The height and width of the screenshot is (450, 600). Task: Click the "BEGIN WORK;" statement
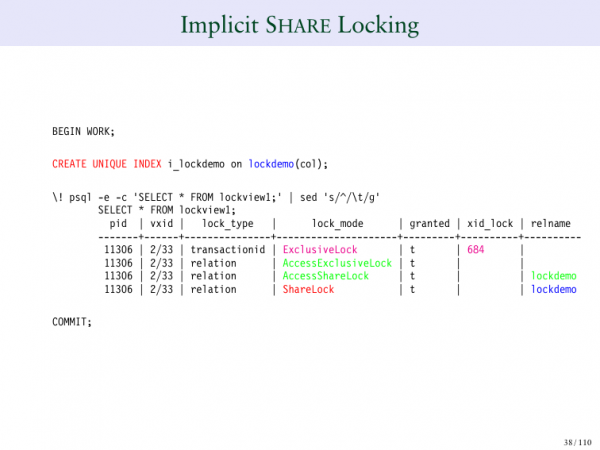[84, 131]
